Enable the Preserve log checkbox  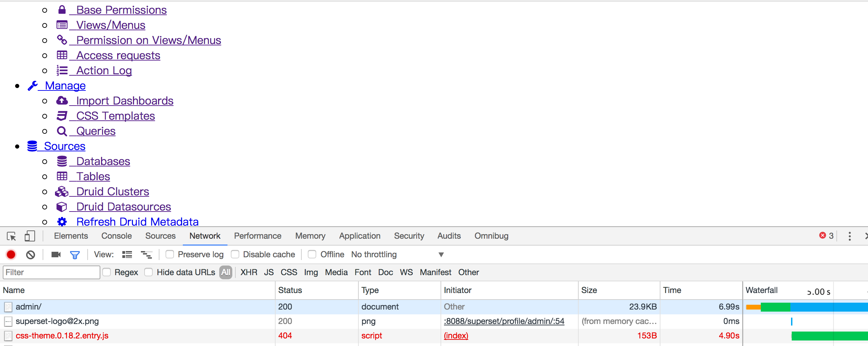click(170, 255)
